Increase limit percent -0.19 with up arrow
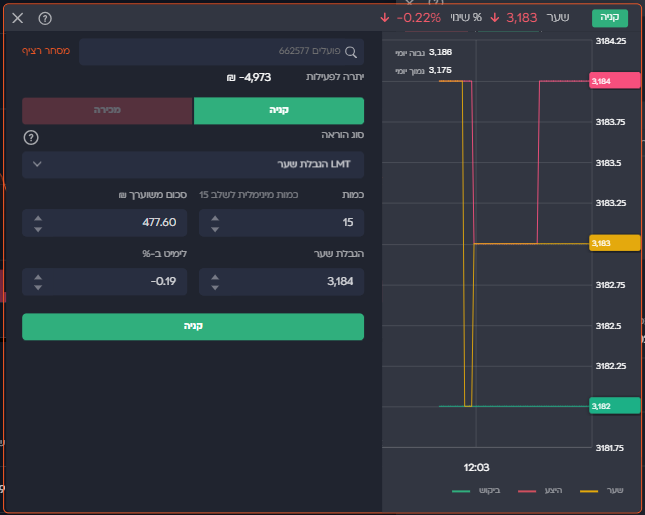 [38, 276]
